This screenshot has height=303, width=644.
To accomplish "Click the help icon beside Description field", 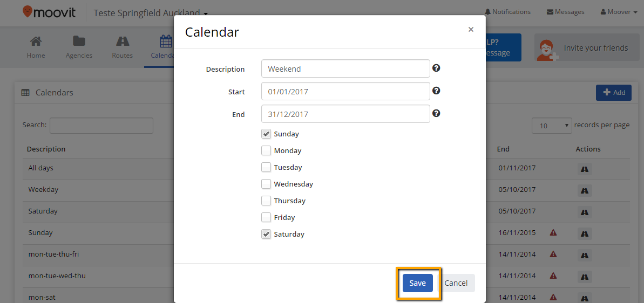I will [x=436, y=68].
